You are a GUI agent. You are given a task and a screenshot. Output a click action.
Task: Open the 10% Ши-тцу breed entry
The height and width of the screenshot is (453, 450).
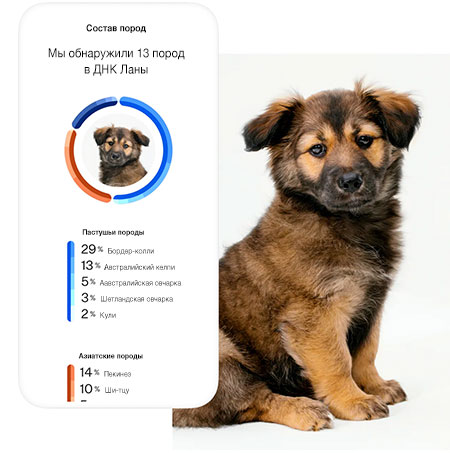[104, 389]
